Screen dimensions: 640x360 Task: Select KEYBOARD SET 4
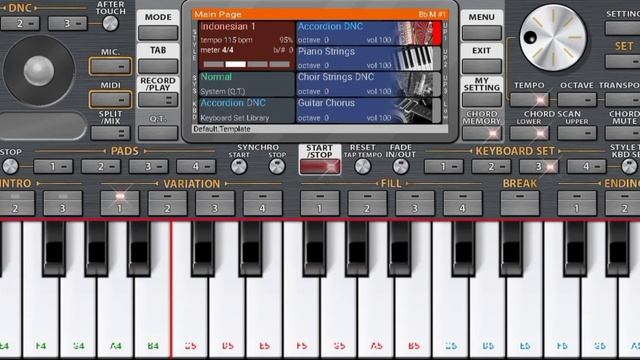point(586,167)
